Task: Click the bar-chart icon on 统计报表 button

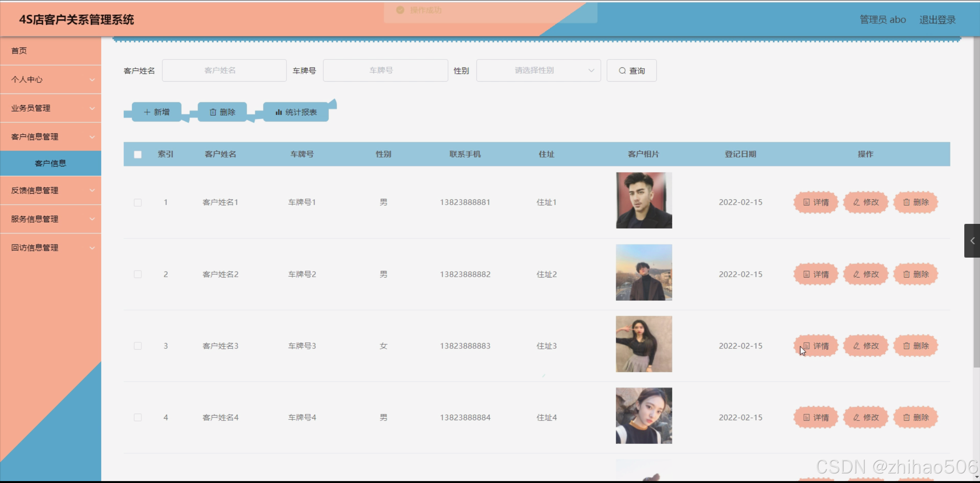Action: click(x=278, y=112)
